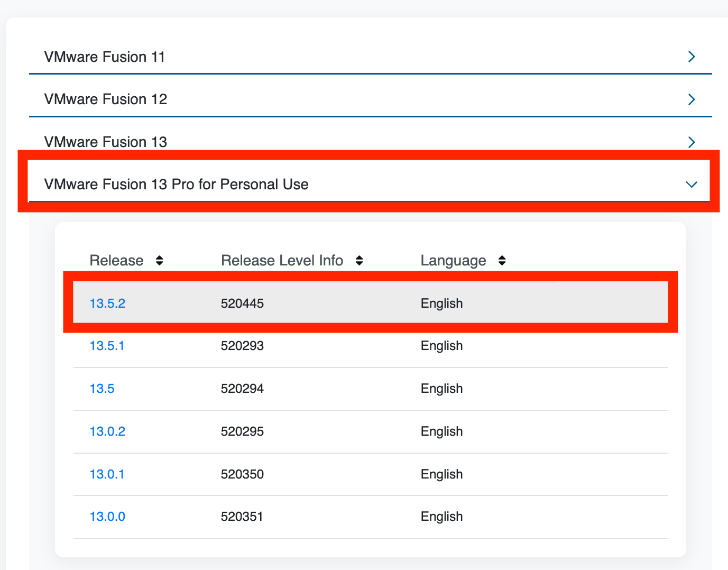This screenshot has height=570, width=728.
Task: Expand the VMware Fusion 13 chevron
Action: click(x=691, y=142)
